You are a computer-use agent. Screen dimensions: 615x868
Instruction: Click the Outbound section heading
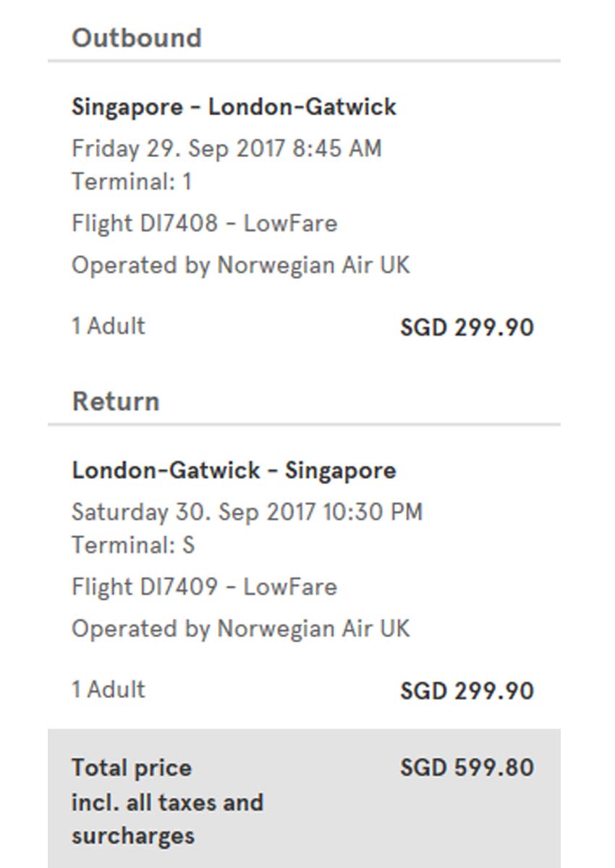pyautogui.click(x=136, y=38)
